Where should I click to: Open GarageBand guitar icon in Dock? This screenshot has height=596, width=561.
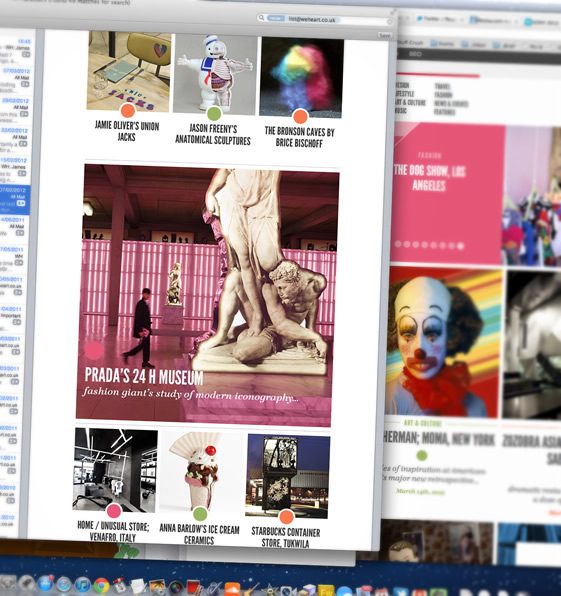(x=251, y=590)
